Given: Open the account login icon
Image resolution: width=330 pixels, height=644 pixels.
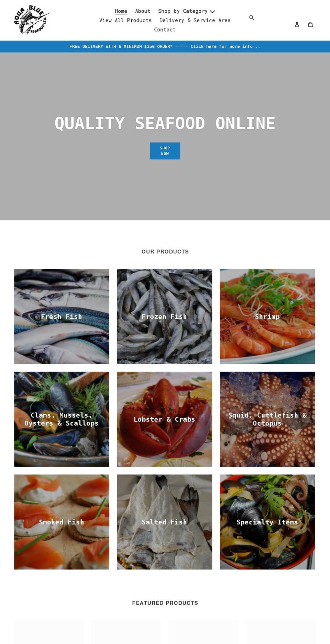Looking at the screenshot, I should click(297, 24).
